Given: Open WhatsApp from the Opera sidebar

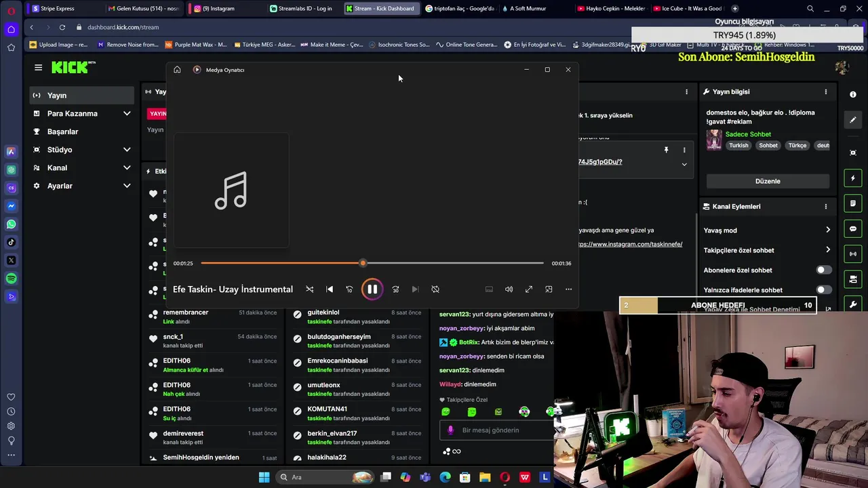Looking at the screenshot, I should click(x=11, y=224).
